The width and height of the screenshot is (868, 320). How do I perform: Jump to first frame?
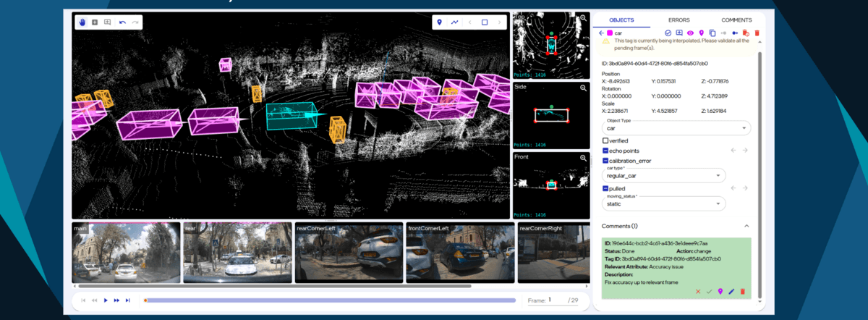(83, 300)
